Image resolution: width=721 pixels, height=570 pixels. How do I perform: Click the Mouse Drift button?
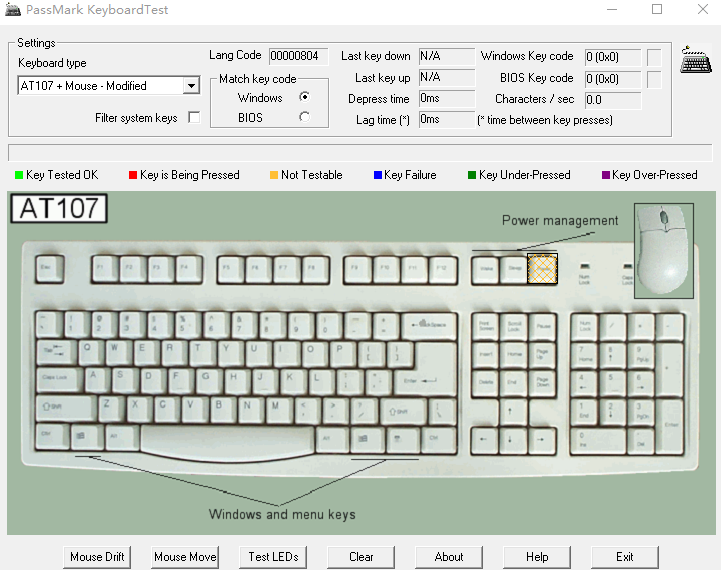(x=97, y=557)
